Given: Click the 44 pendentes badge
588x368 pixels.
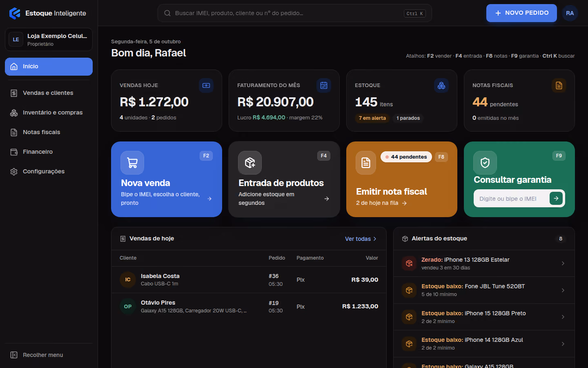Looking at the screenshot, I should tap(406, 157).
